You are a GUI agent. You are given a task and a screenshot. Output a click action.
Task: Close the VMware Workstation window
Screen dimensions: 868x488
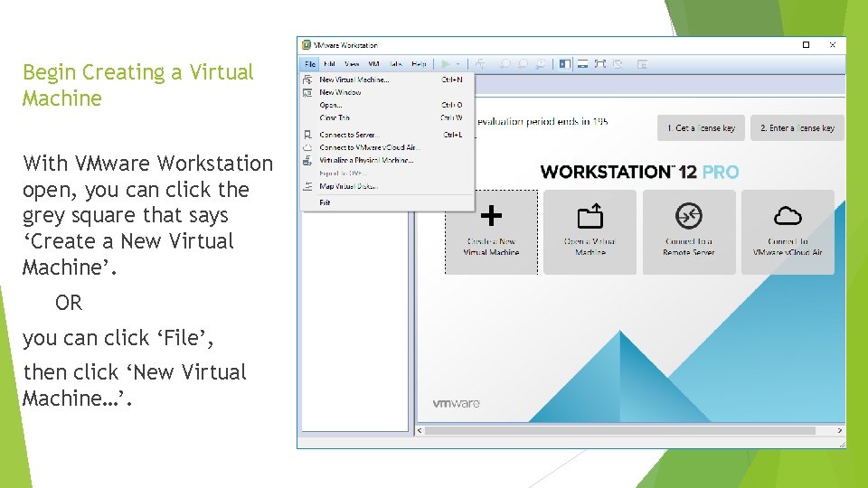(x=833, y=45)
